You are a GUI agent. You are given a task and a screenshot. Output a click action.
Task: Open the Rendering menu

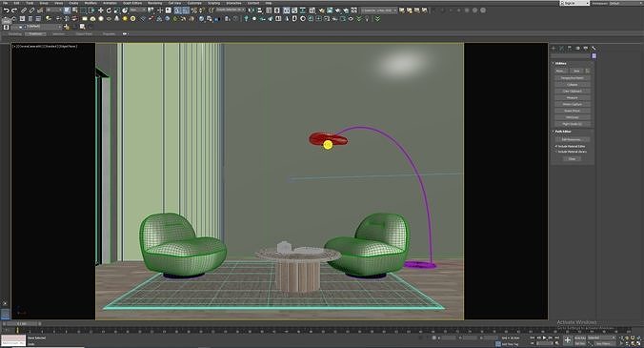click(155, 3)
